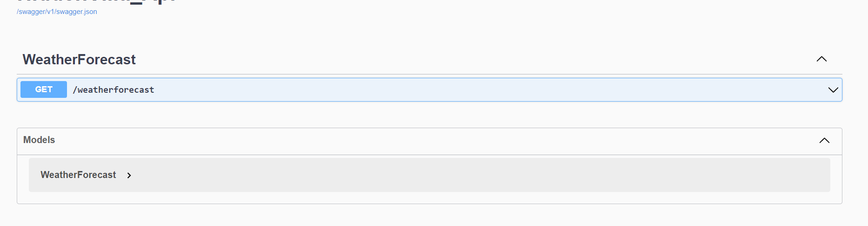This screenshot has height=226, width=868.
Task: Click the blue GET method badge
Action: [44, 89]
